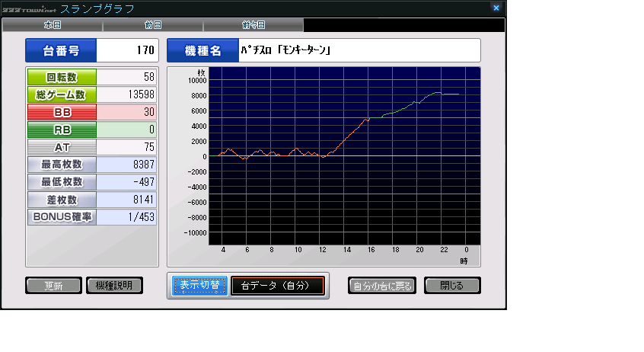The width and height of the screenshot is (644, 352).
Task: Click the 回転数 label
Action: (62, 77)
